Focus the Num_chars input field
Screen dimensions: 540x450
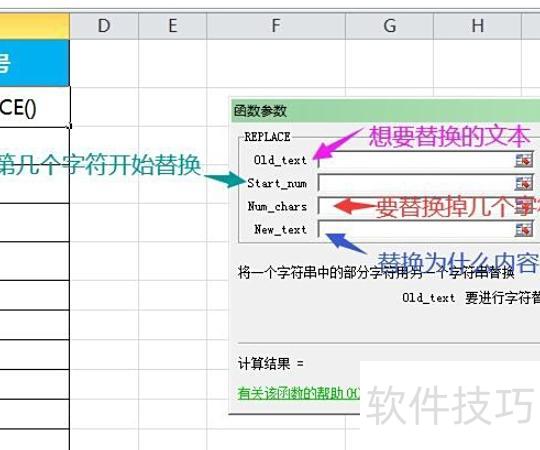click(x=416, y=206)
